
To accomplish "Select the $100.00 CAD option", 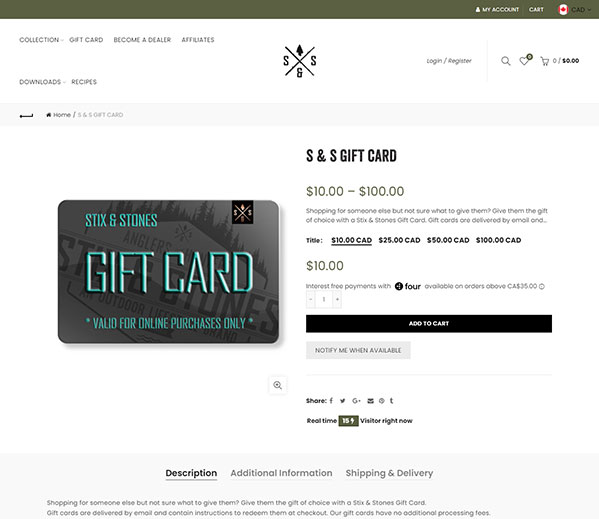I will tap(498, 240).
